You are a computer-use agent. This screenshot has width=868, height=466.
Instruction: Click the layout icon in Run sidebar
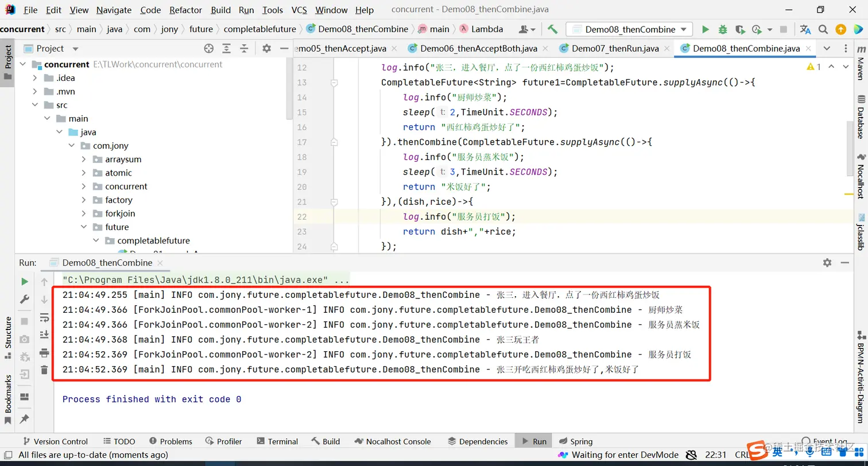24,397
